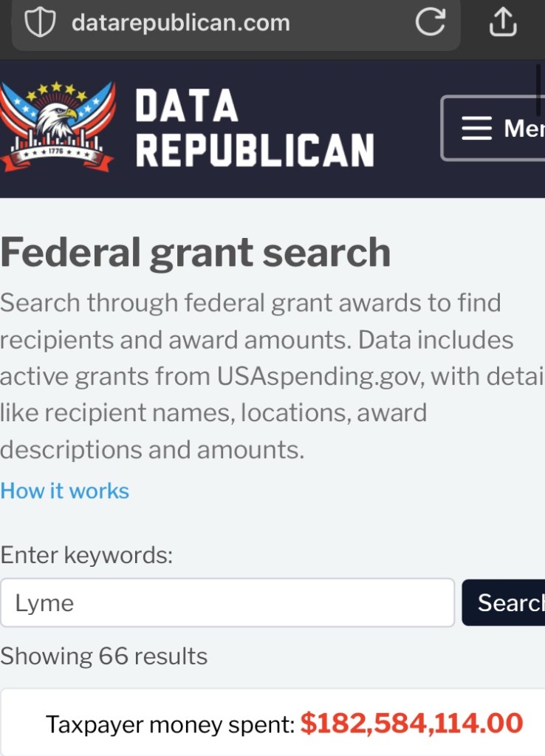Open the share sheet icon
545x756 pixels.
point(503,23)
